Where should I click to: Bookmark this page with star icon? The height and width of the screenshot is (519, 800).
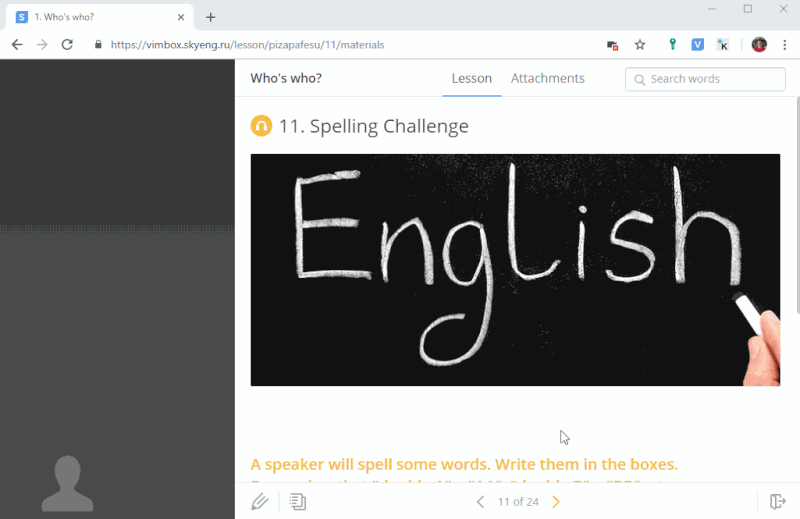[640, 45]
